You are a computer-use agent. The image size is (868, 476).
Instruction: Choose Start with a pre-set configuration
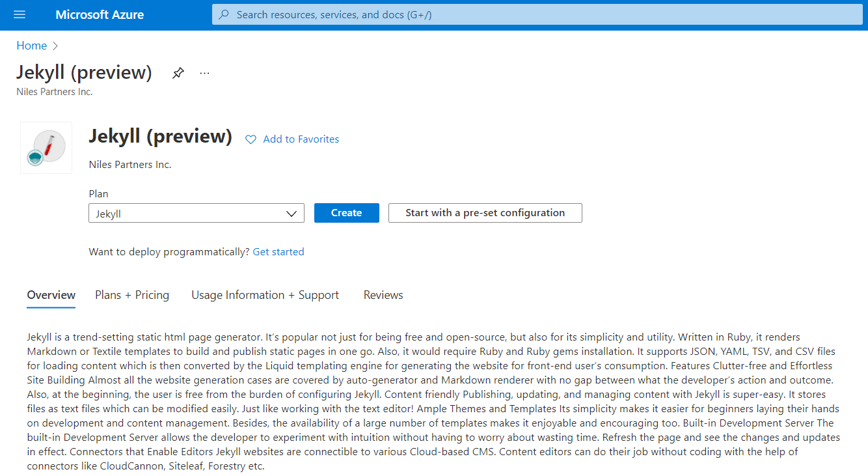point(485,212)
